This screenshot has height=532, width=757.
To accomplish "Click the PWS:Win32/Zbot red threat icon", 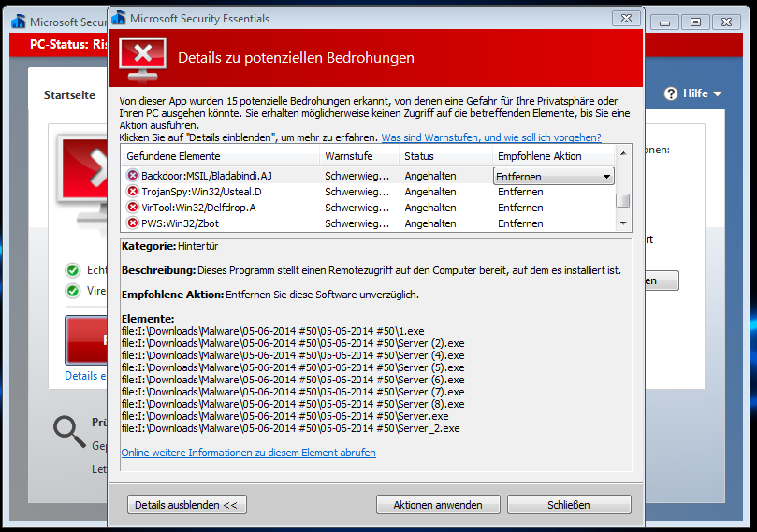I will [x=132, y=223].
